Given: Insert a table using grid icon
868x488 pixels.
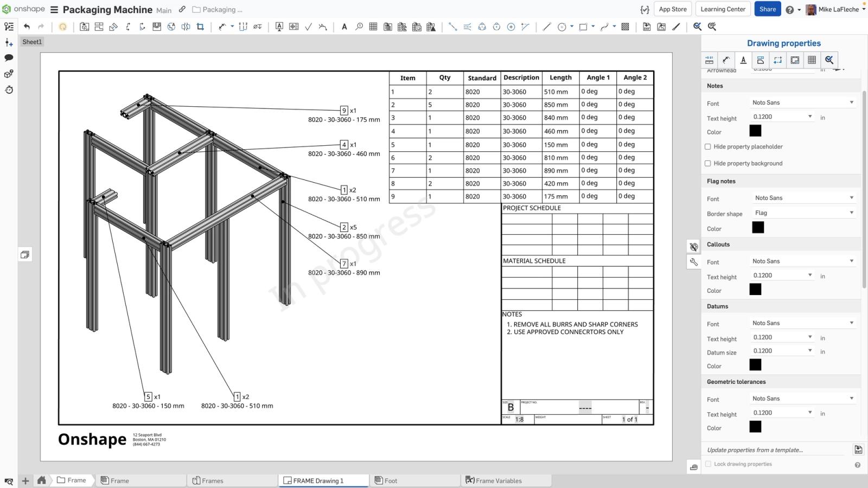Looking at the screenshot, I should tap(373, 27).
